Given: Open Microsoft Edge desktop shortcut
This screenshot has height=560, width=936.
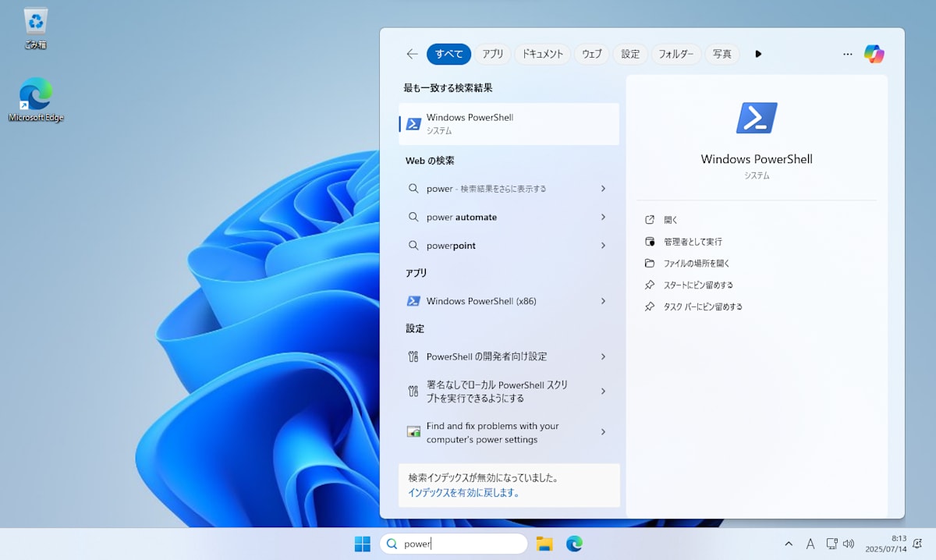Looking at the screenshot, I should pyautogui.click(x=36, y=100).
